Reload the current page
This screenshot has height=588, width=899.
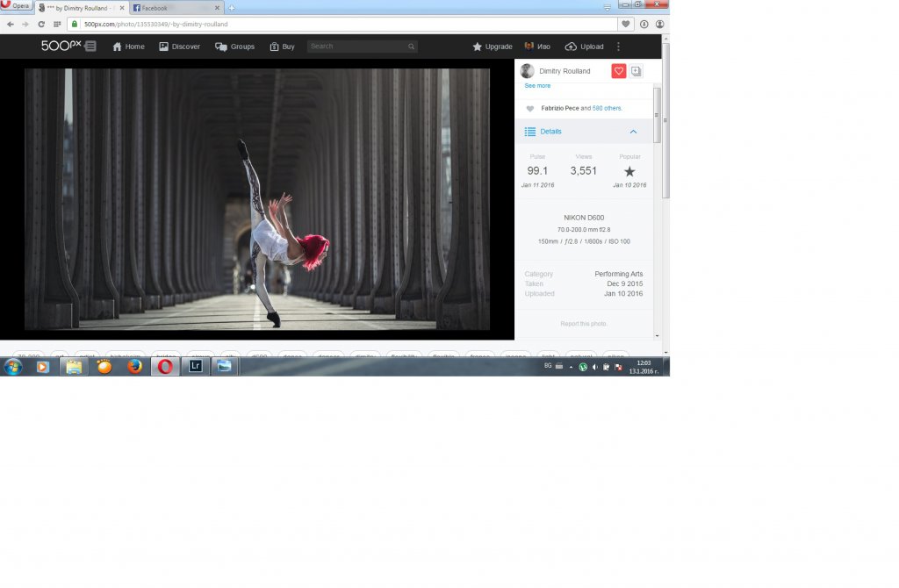41,24
